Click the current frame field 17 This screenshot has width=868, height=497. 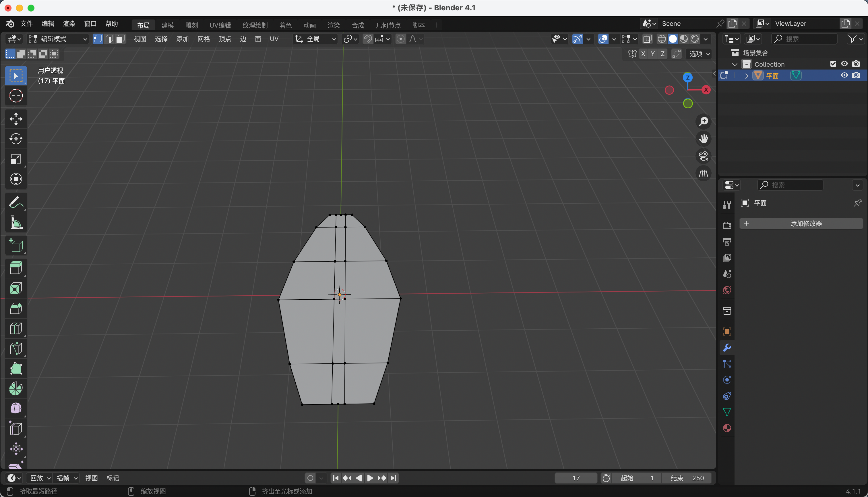pyautogui.click(x=576, y=478)
